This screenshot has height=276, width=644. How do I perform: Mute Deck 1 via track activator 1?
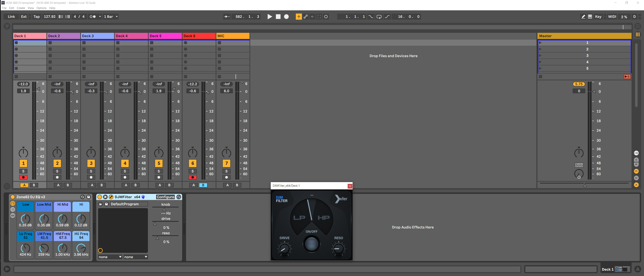point(24,163)
